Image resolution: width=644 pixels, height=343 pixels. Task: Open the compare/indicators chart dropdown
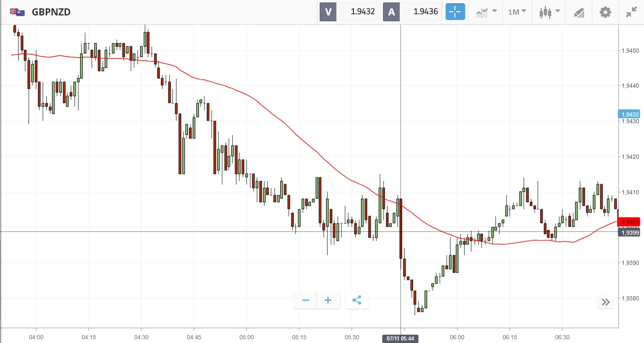point(486,12)
